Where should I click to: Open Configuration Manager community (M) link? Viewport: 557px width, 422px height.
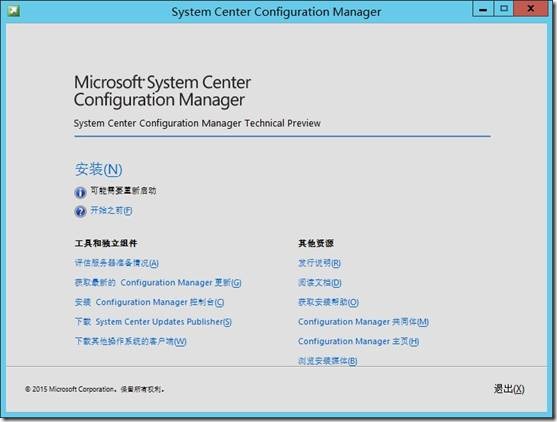[363, 322]
